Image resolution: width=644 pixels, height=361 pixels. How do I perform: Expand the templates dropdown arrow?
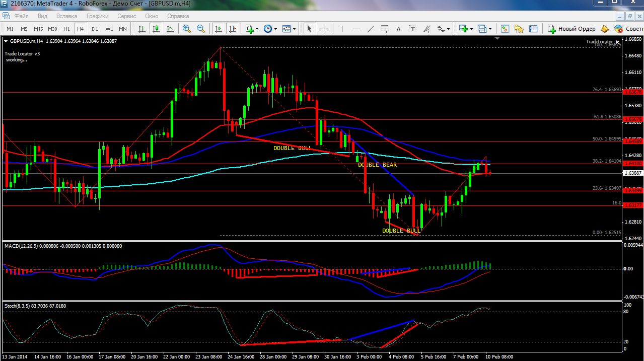click(294, 29)
